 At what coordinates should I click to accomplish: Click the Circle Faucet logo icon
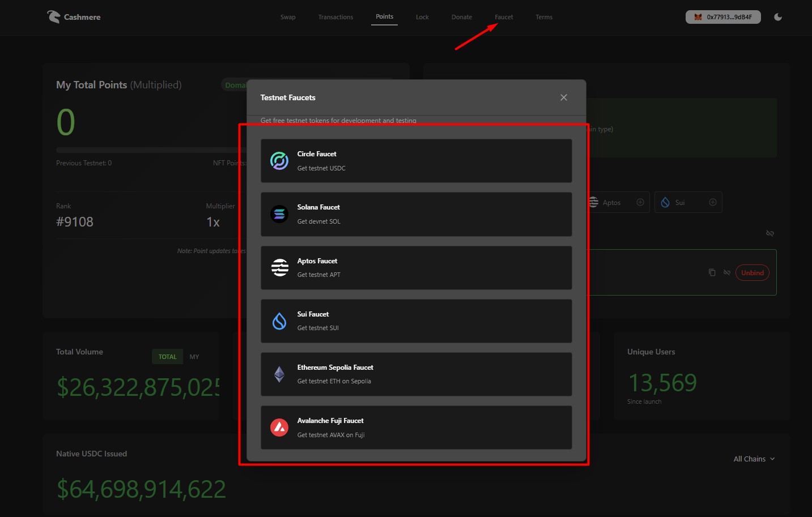point(279,161)
